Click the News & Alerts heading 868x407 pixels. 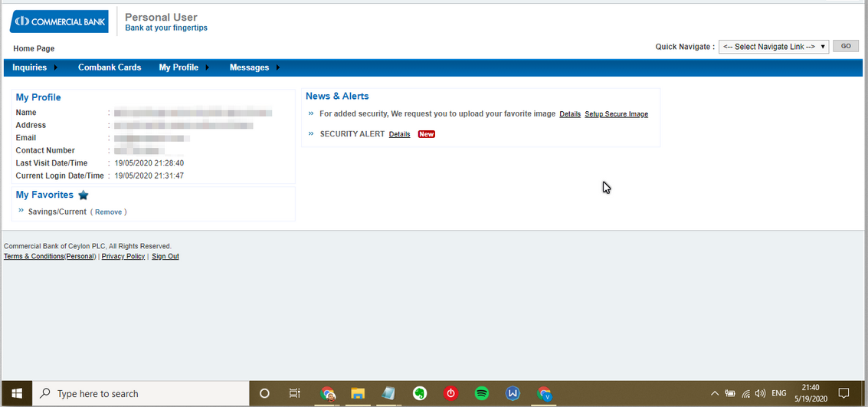[x=337, y=97]
